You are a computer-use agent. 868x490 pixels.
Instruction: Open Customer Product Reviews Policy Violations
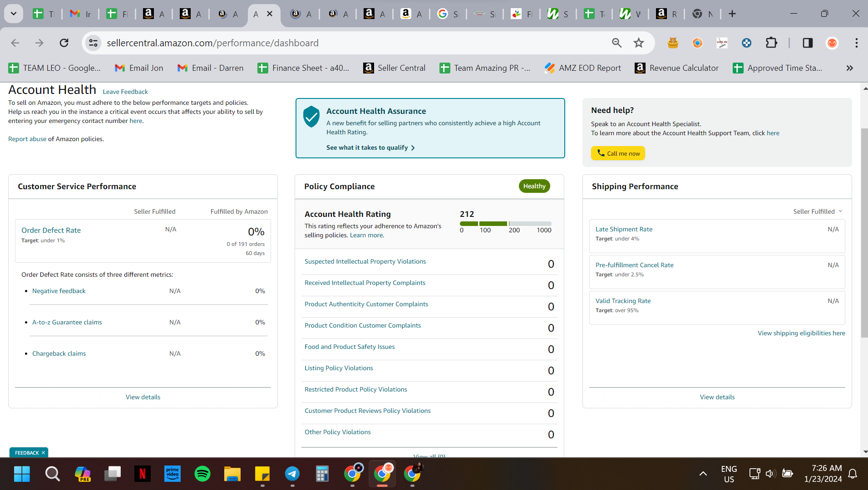(368, 411)
